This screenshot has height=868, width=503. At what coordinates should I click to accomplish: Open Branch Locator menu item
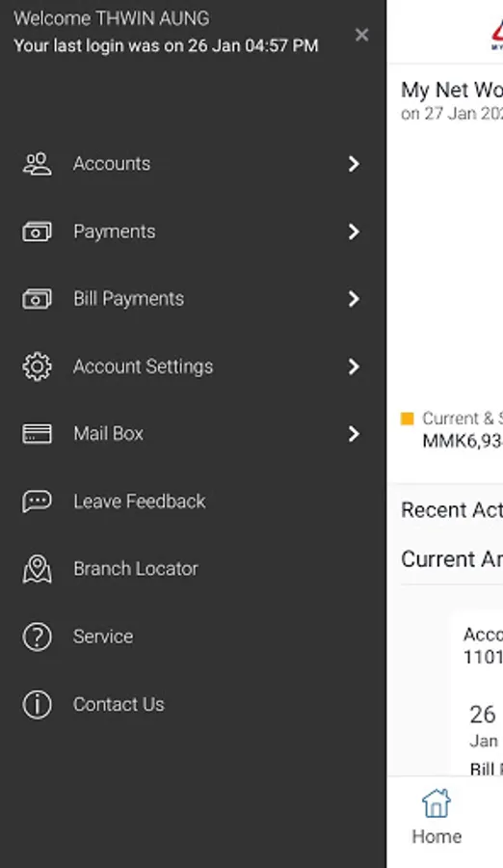tap(193, 569)
